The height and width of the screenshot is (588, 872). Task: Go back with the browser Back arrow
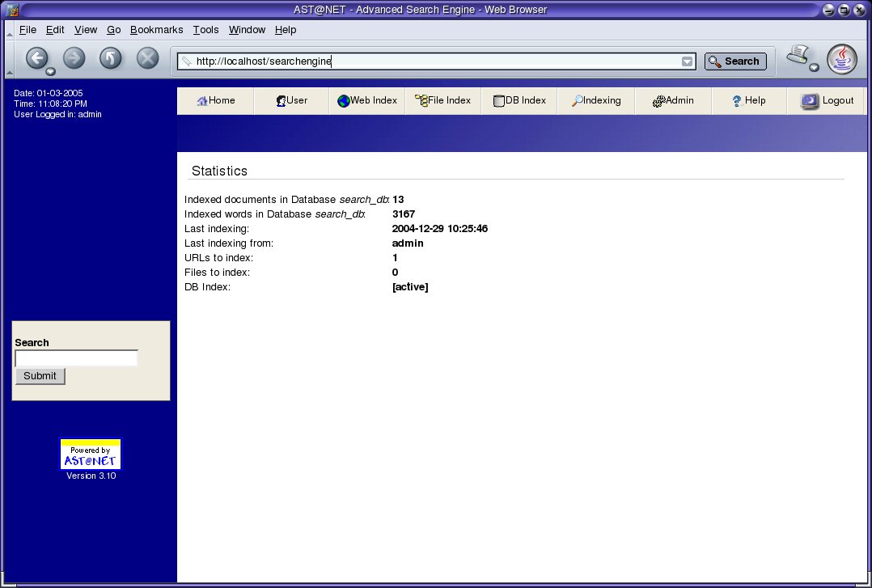(x=36, y=58)
